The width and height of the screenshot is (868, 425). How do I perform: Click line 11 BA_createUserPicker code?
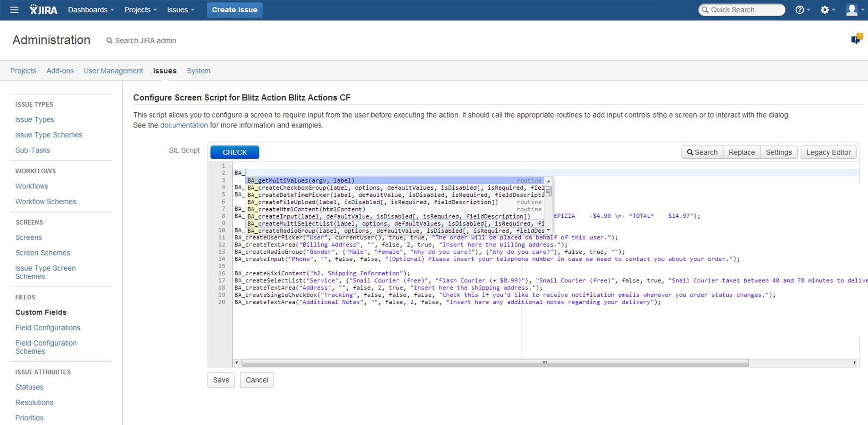click(x=426, y=238)
